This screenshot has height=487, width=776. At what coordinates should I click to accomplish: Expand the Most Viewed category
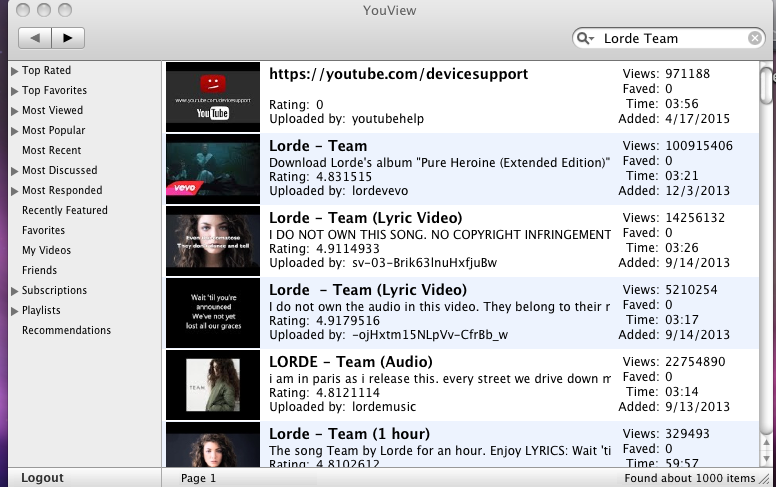[14, 111]
